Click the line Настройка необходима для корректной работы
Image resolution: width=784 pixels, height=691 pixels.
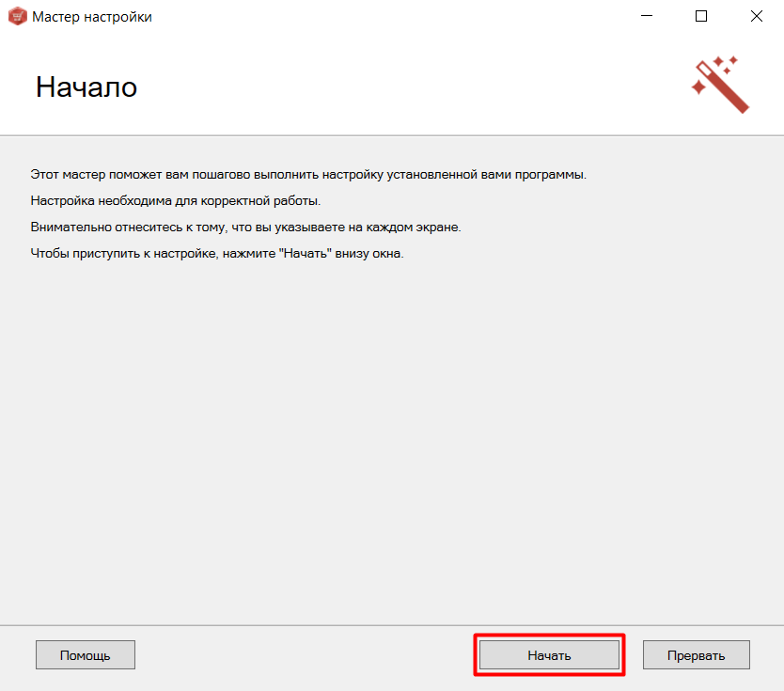click(x=176, y=201)
